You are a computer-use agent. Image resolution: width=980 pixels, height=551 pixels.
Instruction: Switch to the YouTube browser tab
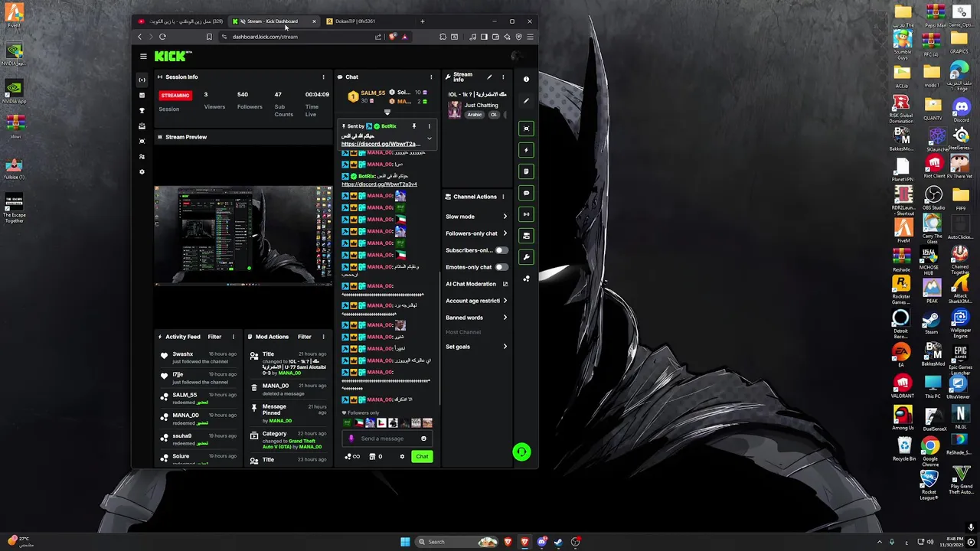click(181, 21)
